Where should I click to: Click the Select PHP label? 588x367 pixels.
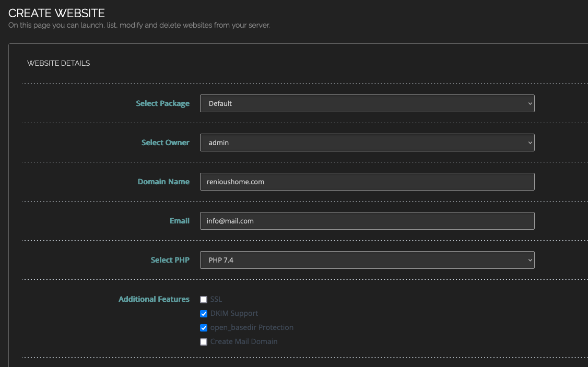(x=170, y=260)
